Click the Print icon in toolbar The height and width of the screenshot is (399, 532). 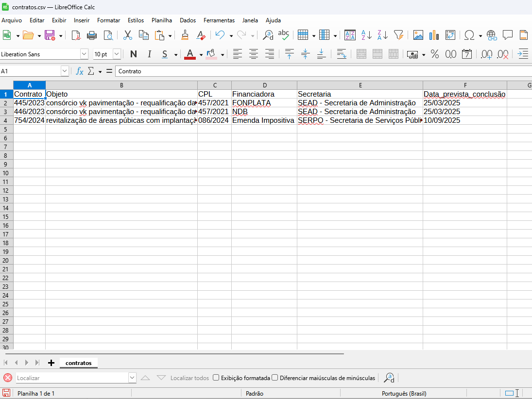[x=92, y=35]
